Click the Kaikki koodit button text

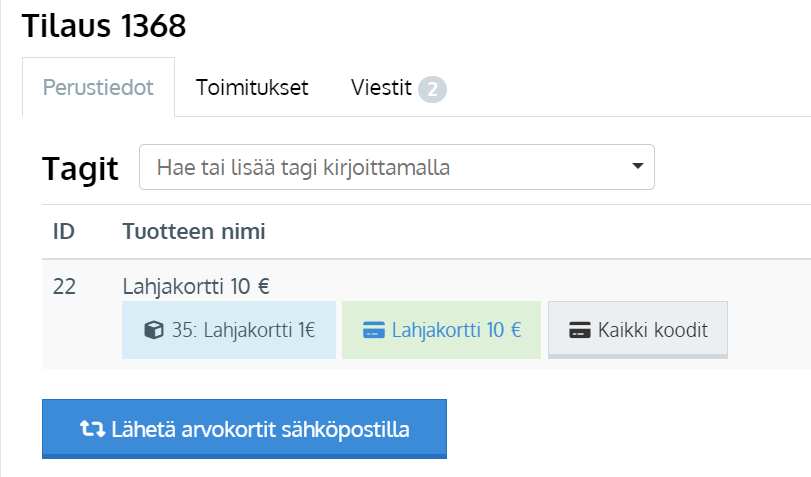point(653,330)
